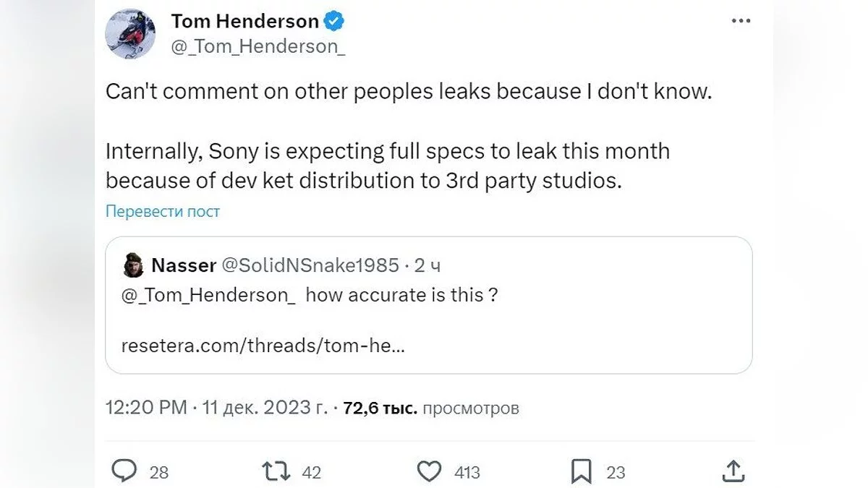Bookmark the tweet with the bookmark icon
868x488 pixels.
(581, 471)
